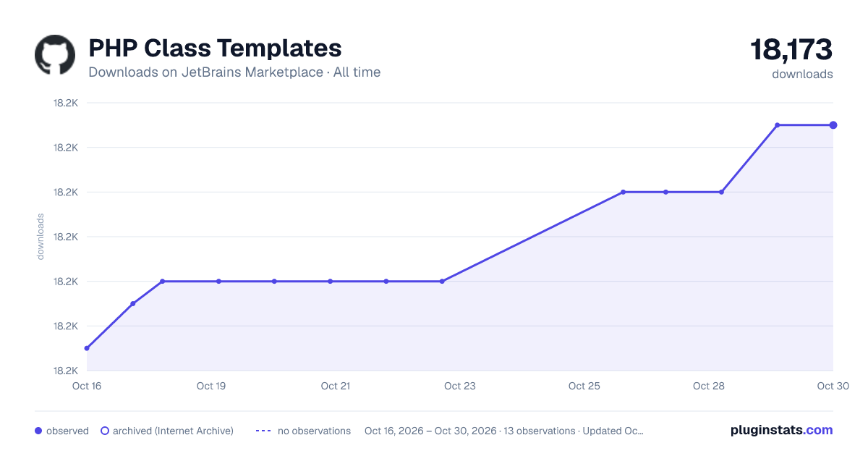Click the 18,173 download total
This screenshot has height=456, width=868.
pyautogui.click(x=791, y=50)
